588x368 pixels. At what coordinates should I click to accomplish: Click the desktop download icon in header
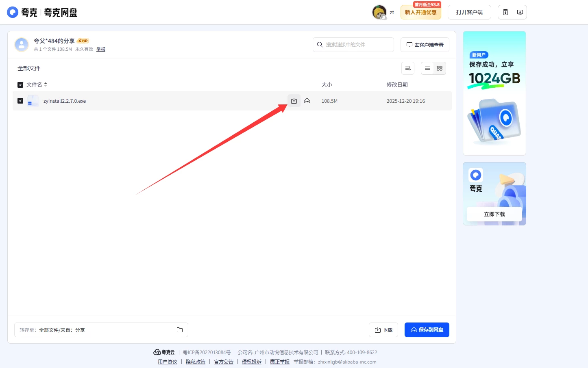click(x=520, y=12)
